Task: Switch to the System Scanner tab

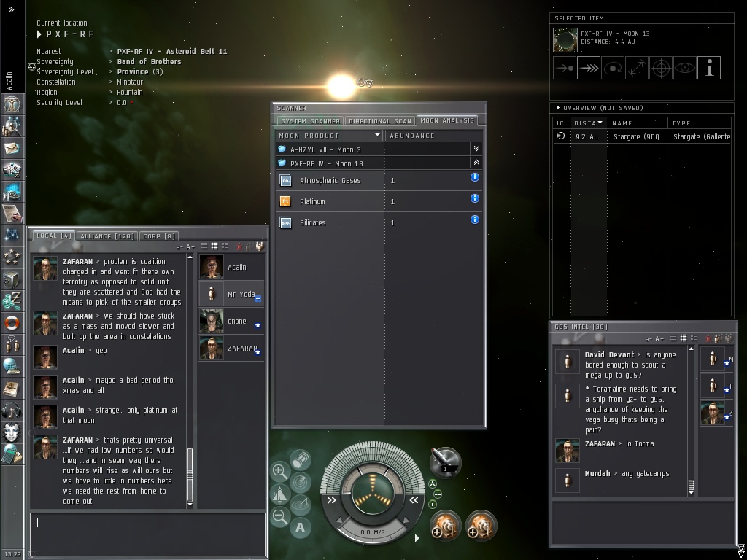Action: pos(310,121)
